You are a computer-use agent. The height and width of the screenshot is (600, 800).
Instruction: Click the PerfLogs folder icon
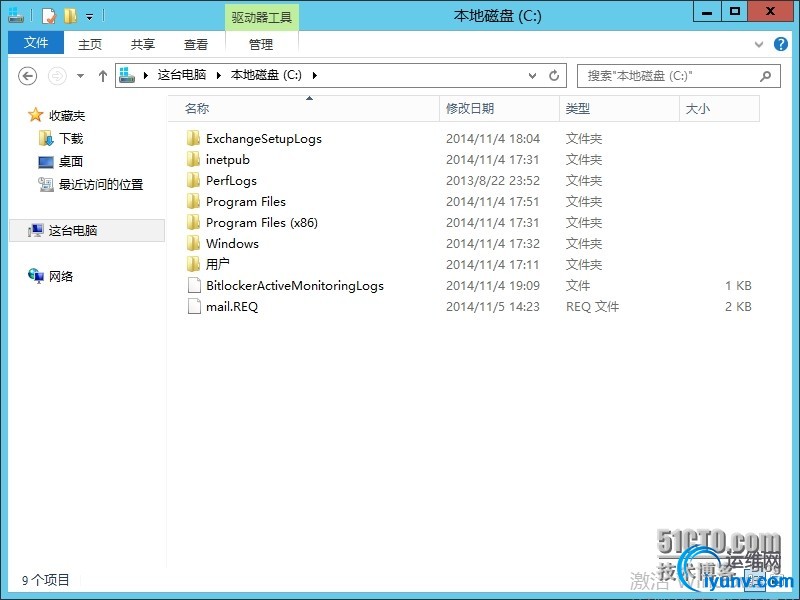tap(193, 180)
